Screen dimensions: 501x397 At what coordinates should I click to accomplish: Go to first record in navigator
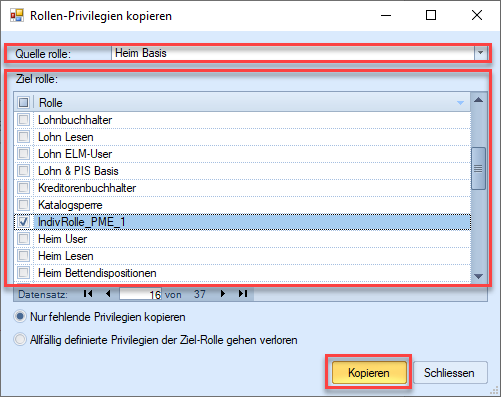point(88,294)
